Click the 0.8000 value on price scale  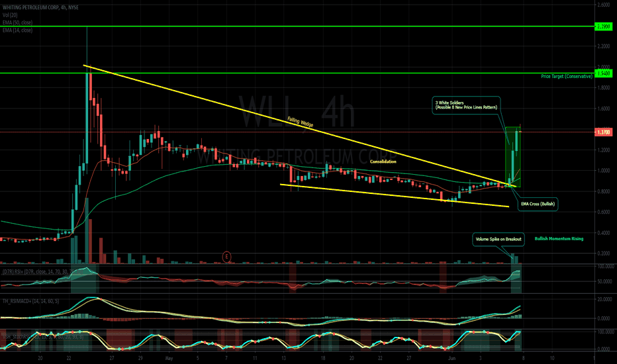604,191
